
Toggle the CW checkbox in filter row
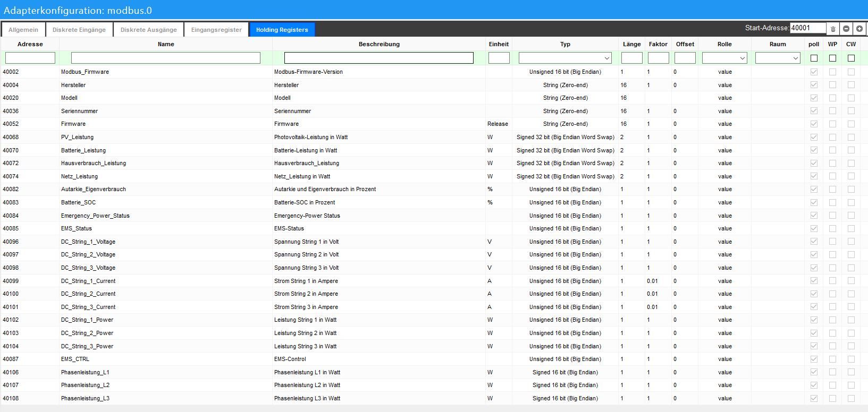tap(851, 58)
